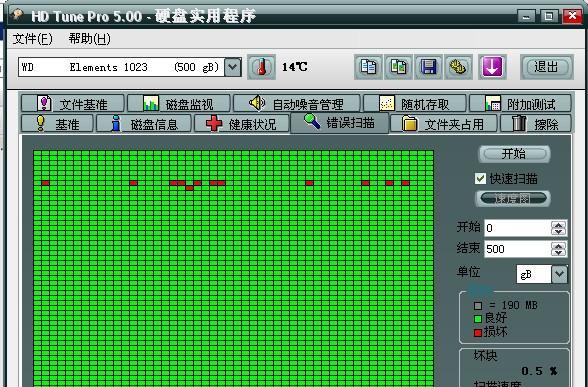Click the 开始 start value field
The image size is (588, 387).
518,228
